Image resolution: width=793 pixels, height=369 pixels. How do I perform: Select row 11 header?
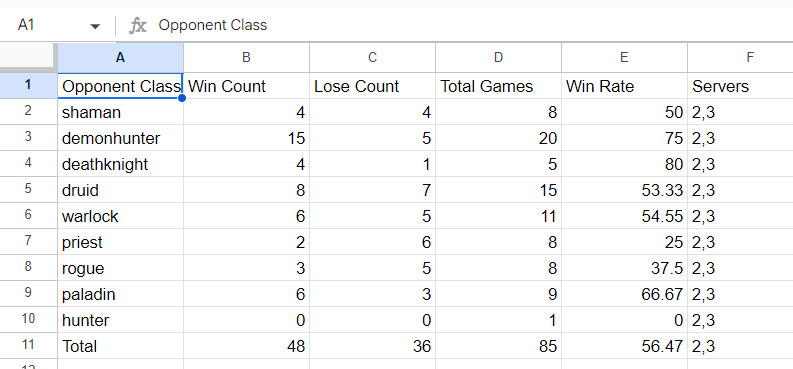coord(28,346)
